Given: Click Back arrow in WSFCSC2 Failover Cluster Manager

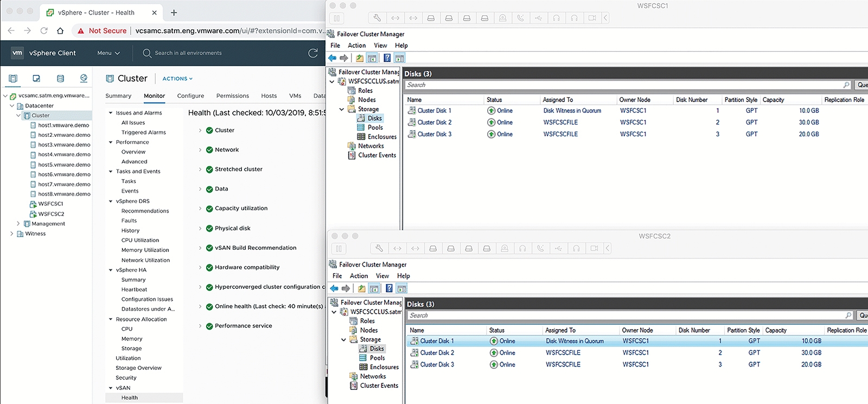Looking at the screenshot, I should [335, 288].
